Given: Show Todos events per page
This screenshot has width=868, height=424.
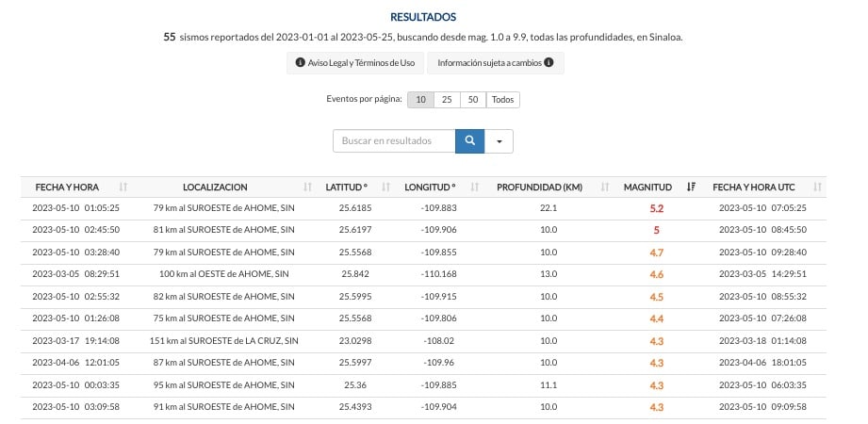Looking at the screenshot, I should tap(502, 100).
